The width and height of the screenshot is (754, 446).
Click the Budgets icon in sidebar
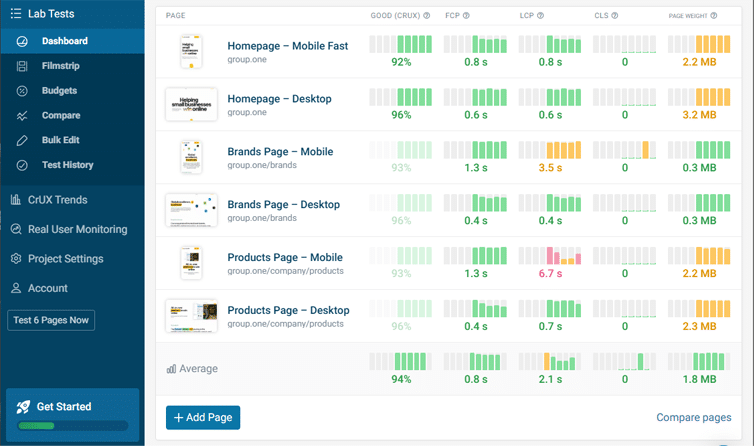pyautogui.click(x=22, y=91)
